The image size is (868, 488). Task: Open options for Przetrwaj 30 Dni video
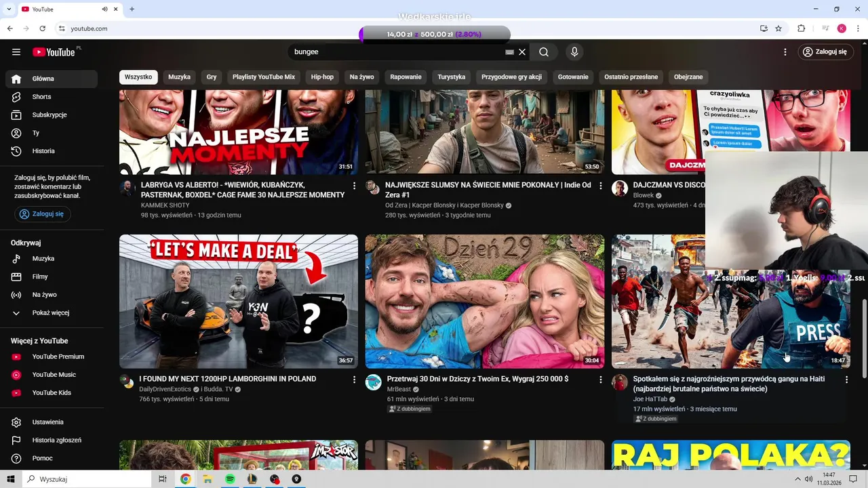click(x=600, y=380)
